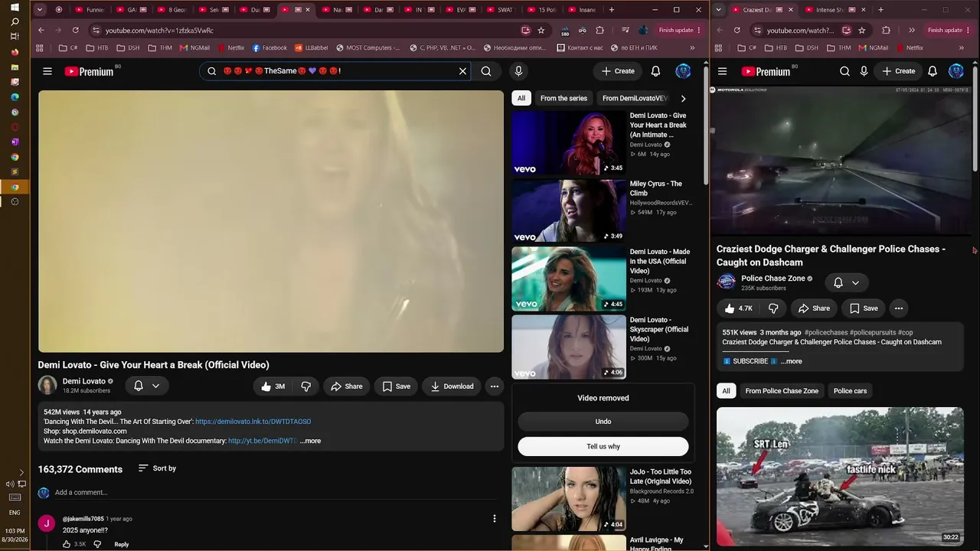This screenshot has height=551, width=980.
Task: Click the YouTube Premium logo in the left window
Action: (x=89, y=71)
